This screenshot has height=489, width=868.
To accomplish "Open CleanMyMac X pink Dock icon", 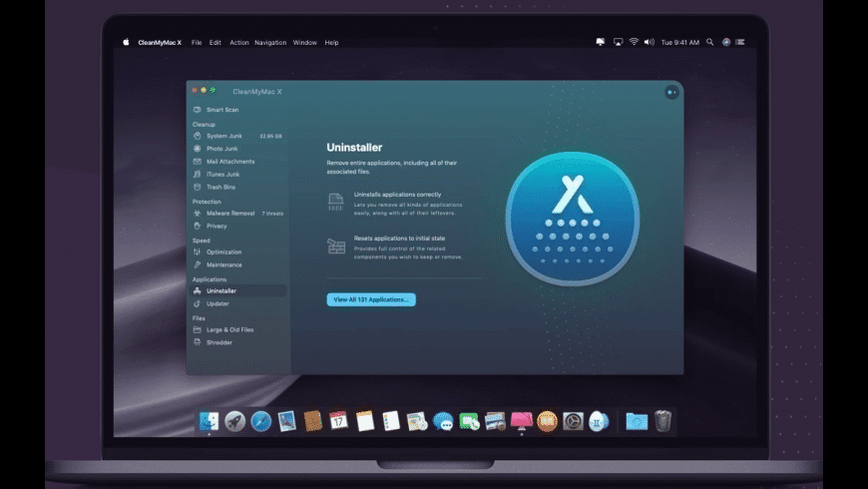I will pyautogui.click(x=521, y=421).
